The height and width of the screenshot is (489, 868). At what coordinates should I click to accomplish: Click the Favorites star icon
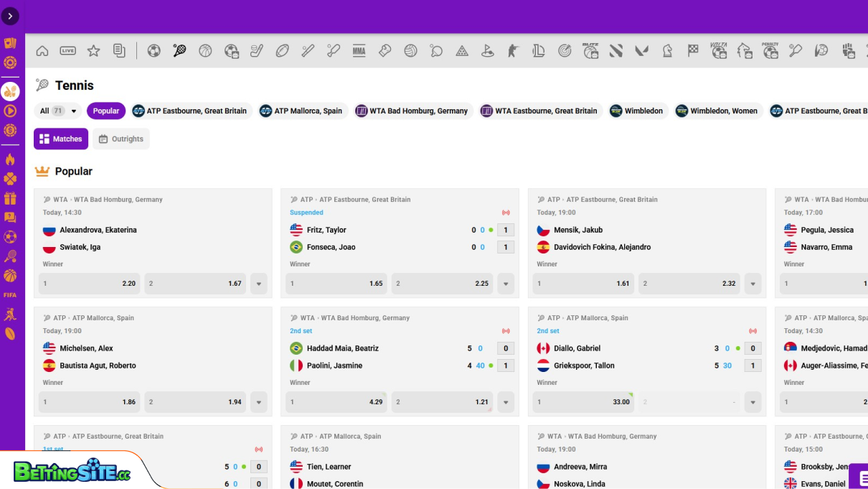coord(93,51)
